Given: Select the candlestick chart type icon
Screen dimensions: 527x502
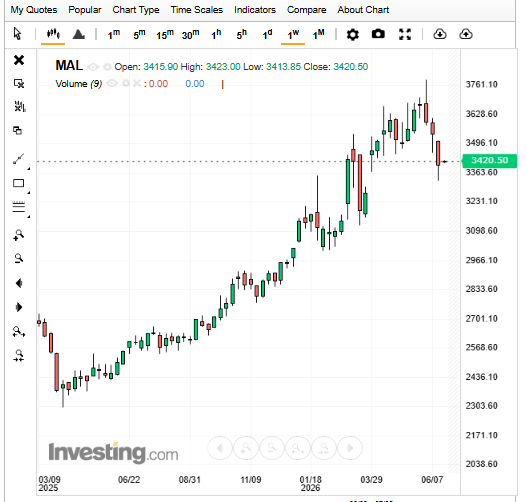Looking at the screenshot, I should click(53, 34).
